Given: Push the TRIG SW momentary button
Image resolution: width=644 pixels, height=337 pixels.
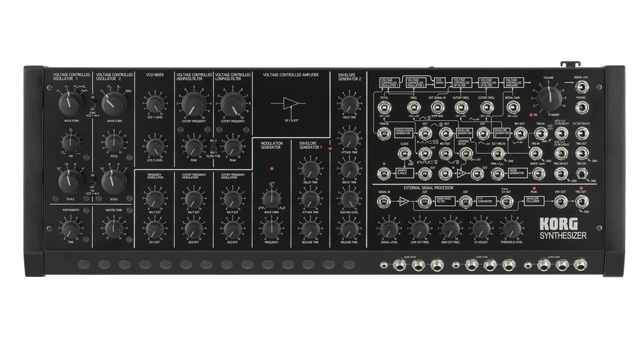Looking at the screenshot, I should [x=581, y=173].
